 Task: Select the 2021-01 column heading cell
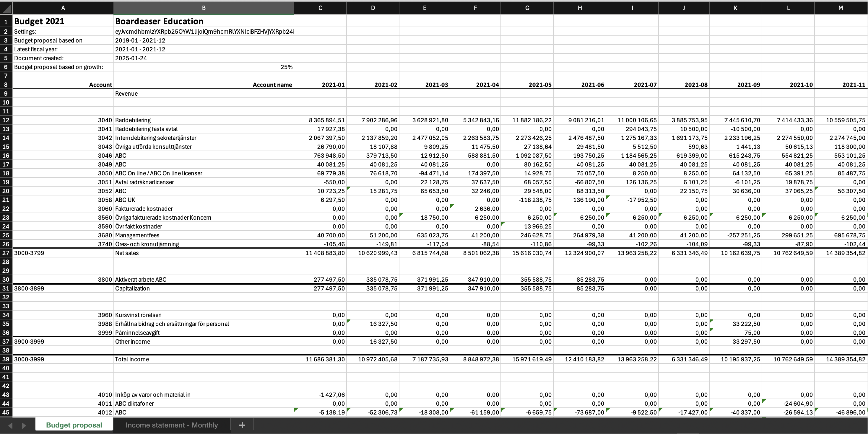click(x=320, y=84)
